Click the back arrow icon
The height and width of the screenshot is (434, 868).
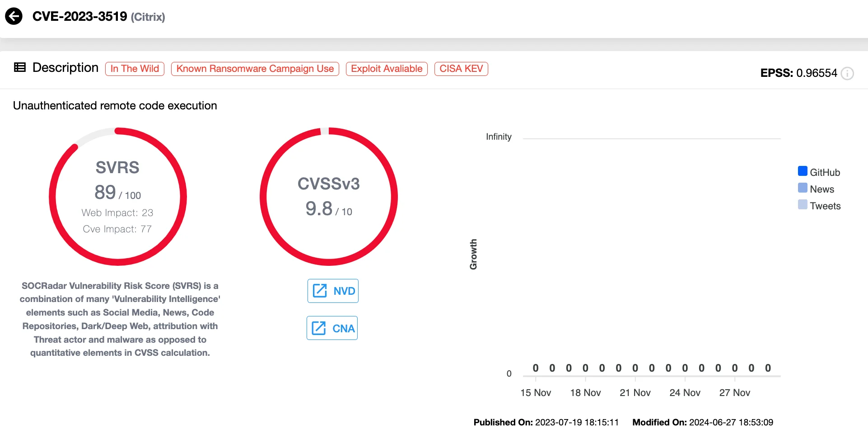coord(14,16)
